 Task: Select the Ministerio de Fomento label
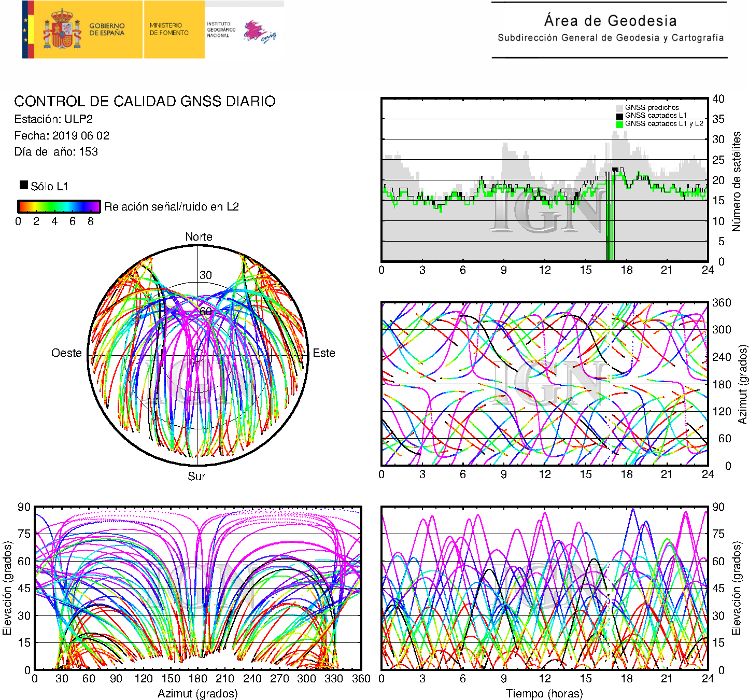(169, 29)
